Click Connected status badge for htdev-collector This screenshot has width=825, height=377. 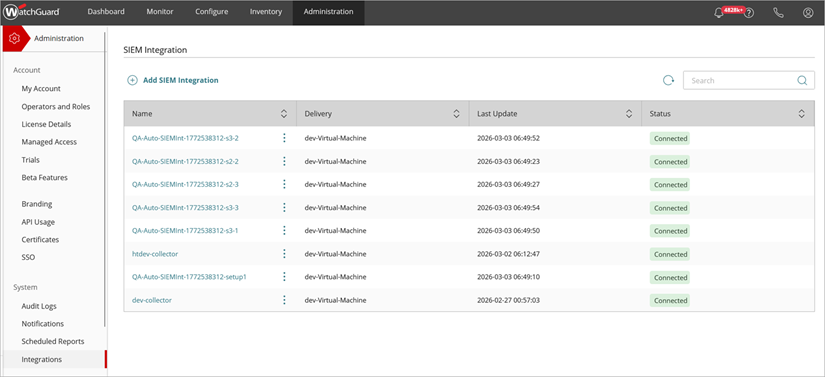(x=670, y=254)
